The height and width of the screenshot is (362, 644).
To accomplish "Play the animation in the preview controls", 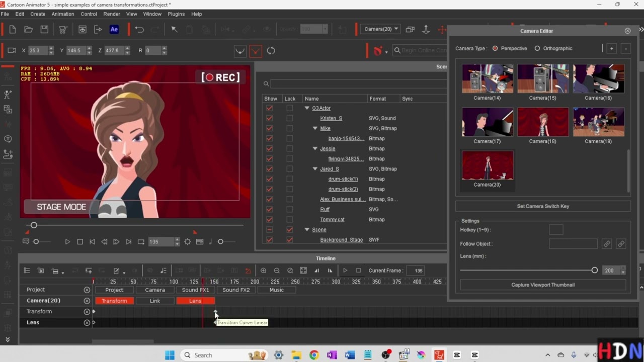I will [67, 242].
